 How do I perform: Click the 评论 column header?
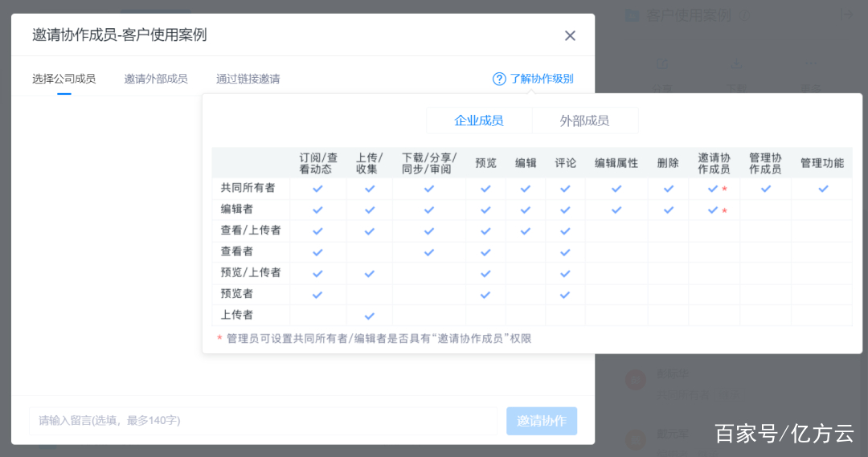(565, 163)
